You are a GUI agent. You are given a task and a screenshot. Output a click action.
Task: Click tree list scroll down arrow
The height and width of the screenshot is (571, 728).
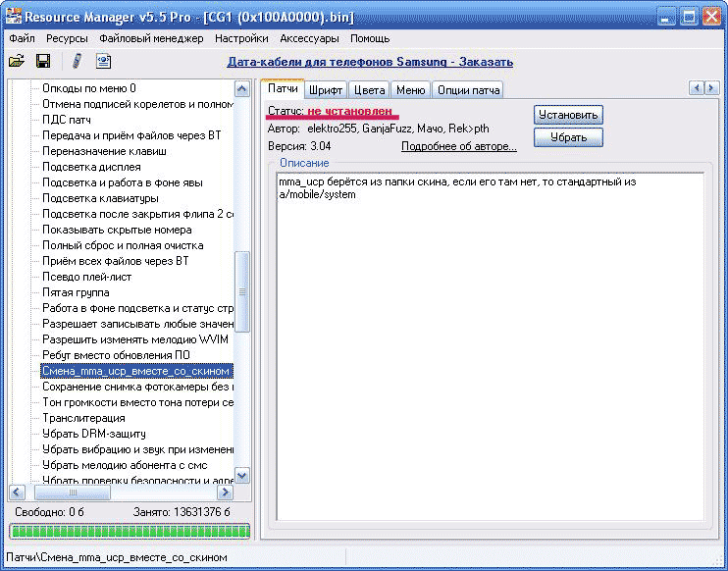[242, 476]
